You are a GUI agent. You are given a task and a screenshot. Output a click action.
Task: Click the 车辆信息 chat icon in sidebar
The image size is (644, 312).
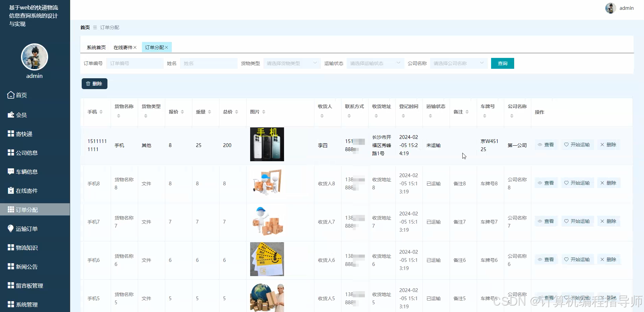click(11, 172)
